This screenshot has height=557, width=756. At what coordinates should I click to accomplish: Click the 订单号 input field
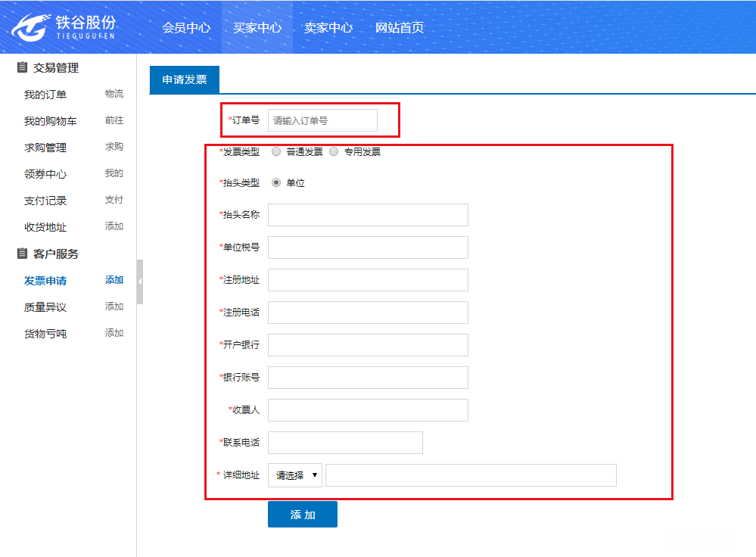[x=322, y=120]
